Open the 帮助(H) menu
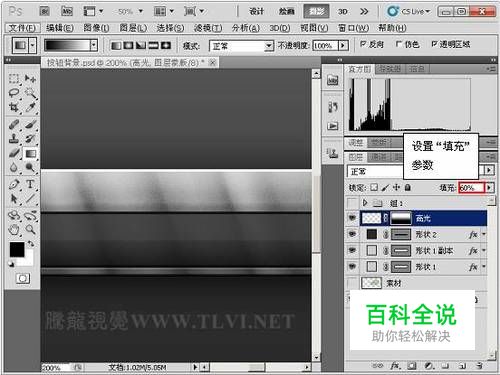500x375 pixels. pyautogui.click(x=392, y=28)
